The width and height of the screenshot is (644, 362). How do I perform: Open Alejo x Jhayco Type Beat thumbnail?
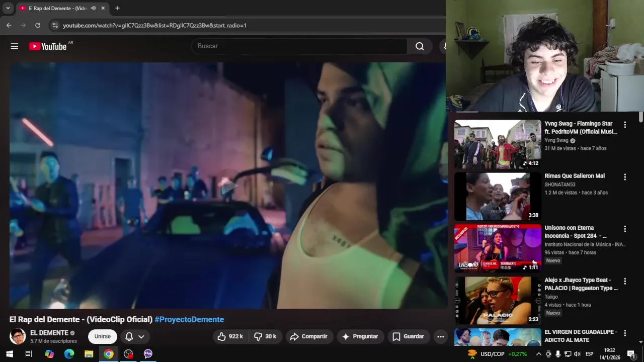(498, 300)
